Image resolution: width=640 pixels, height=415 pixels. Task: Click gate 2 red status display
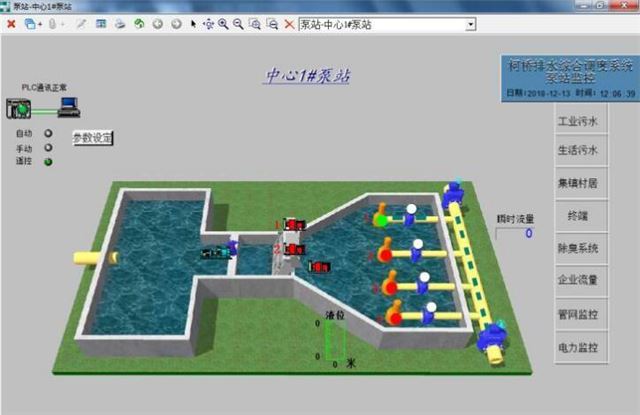(295, 249)
